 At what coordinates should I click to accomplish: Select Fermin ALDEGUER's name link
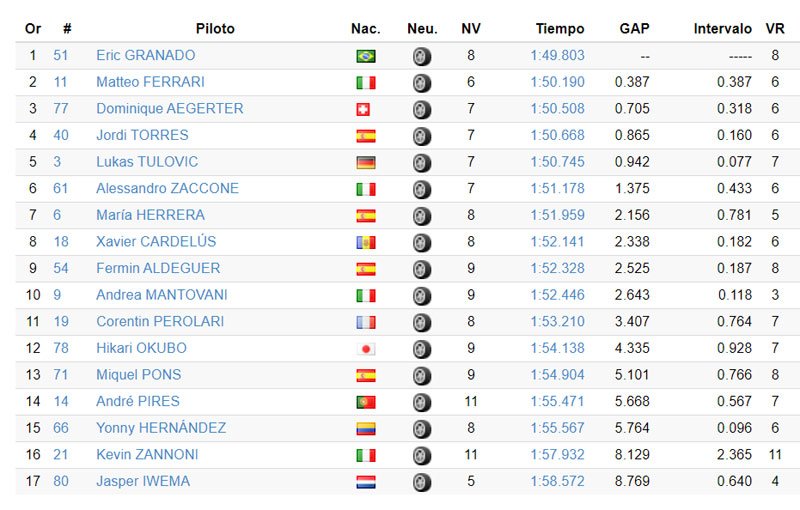[x=158, y=268]
